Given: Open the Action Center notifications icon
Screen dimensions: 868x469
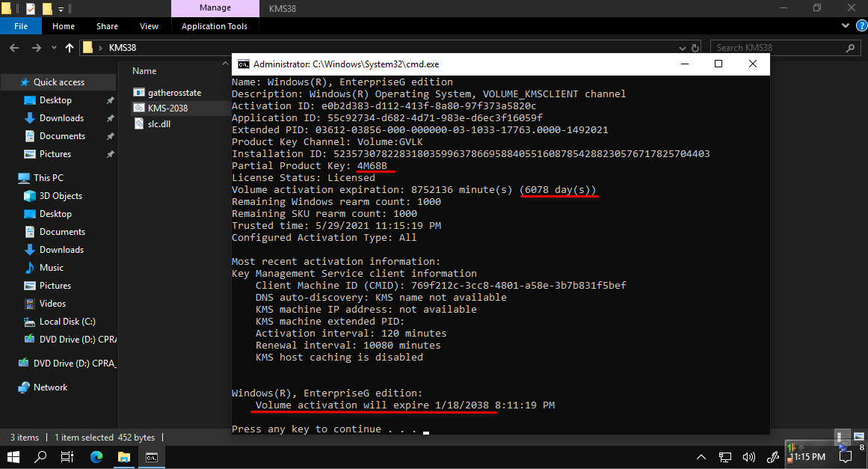Looking at the screenshot, I should pos(846,457).
